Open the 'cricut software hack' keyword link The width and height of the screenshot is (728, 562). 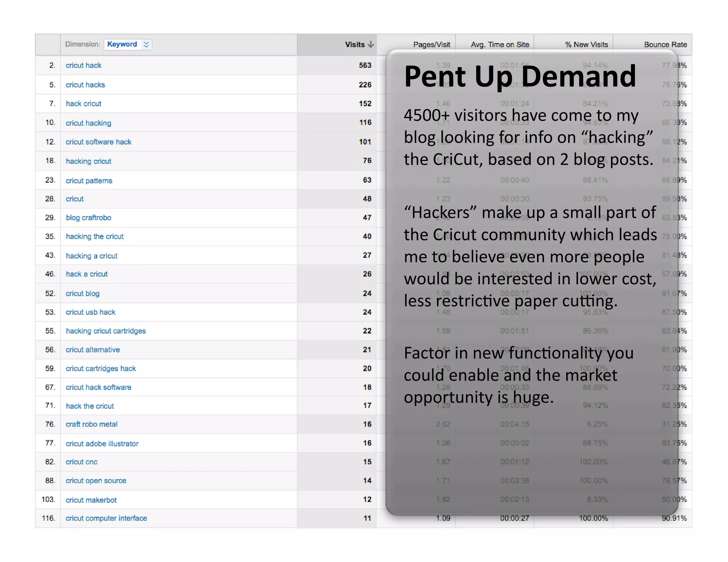(x=98, y=142)
